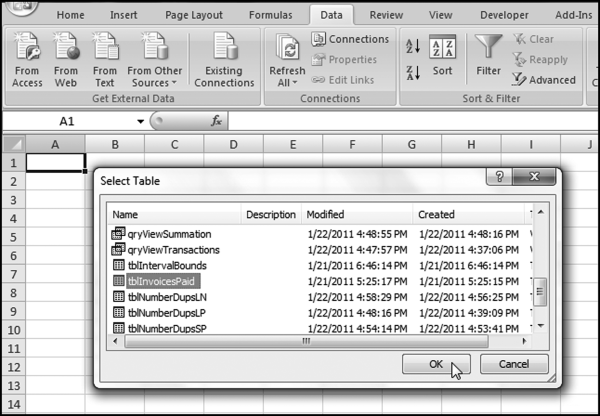Open the Formulas tab

click(271, 15)
